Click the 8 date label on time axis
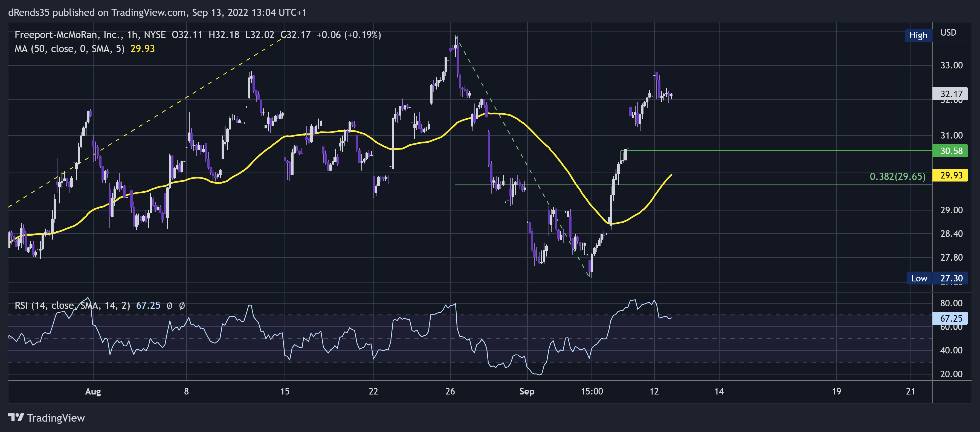 (x=186, y=392)
